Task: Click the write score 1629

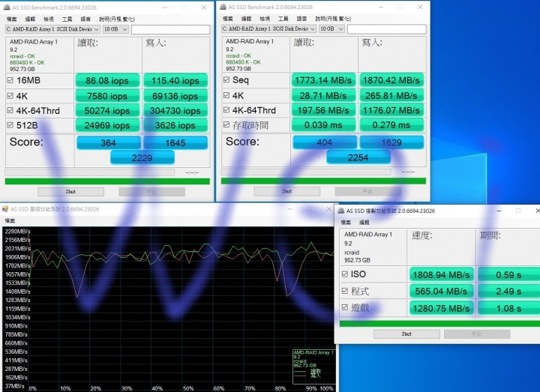Action: 392,142
